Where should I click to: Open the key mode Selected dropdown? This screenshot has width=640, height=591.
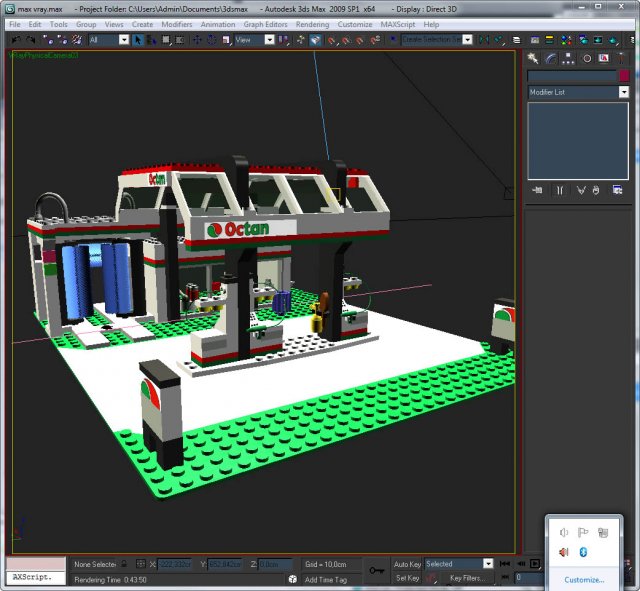488,564
